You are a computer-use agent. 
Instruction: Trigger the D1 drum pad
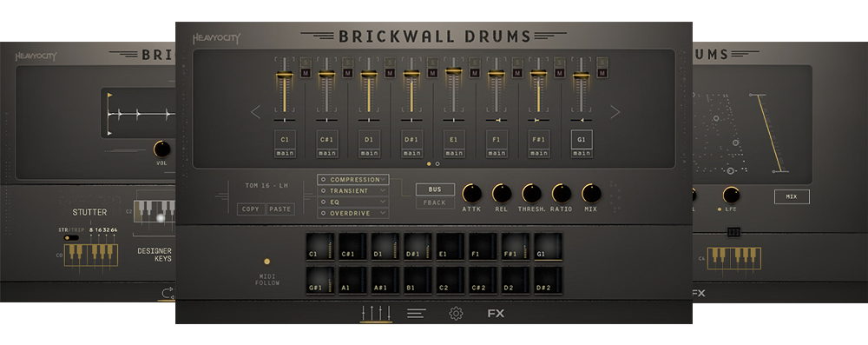385,247
